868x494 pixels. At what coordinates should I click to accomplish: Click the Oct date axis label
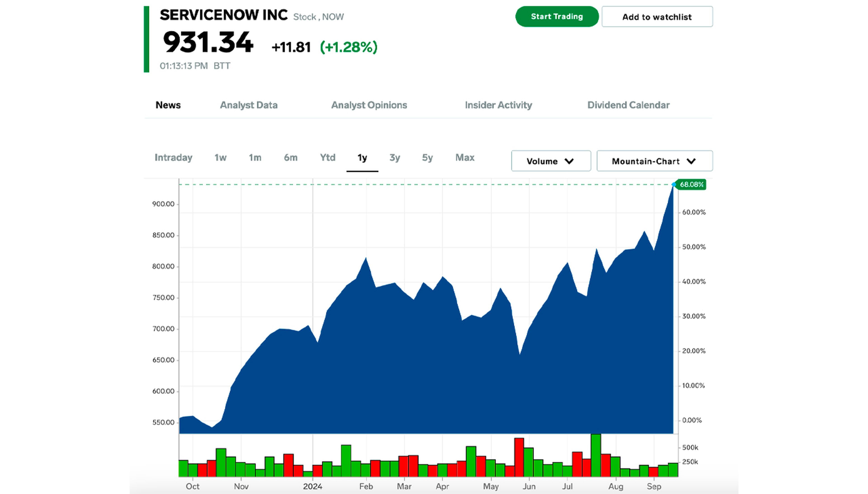[192, 487]
